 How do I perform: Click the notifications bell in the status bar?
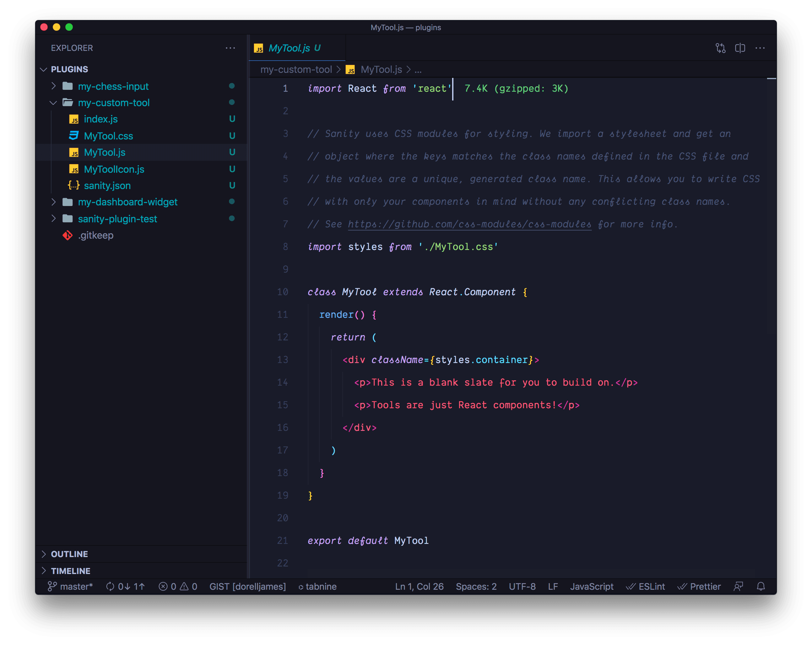pyautogui.click(x=761, y=586)
